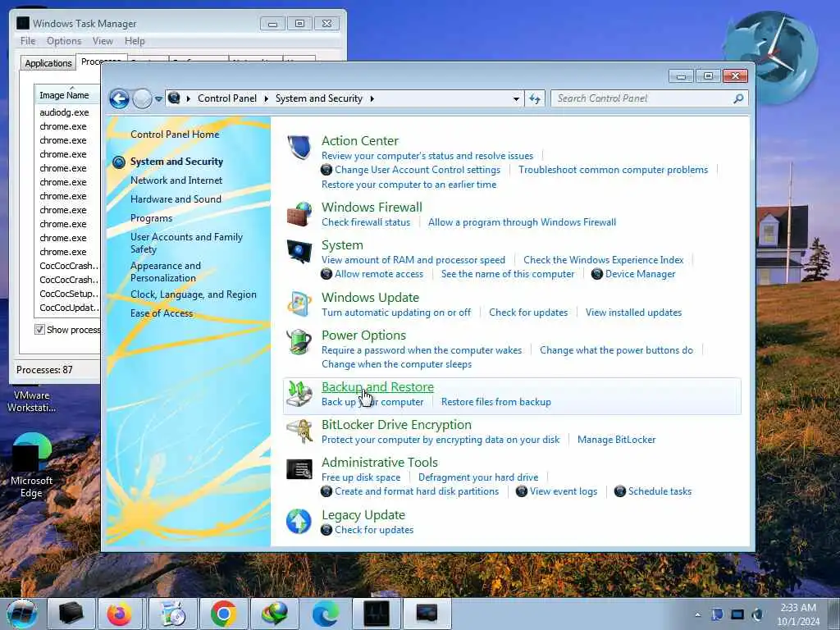Select CocCocUpdat process row
The height and width of the screenshot is (630, 840).
[68, 308]
